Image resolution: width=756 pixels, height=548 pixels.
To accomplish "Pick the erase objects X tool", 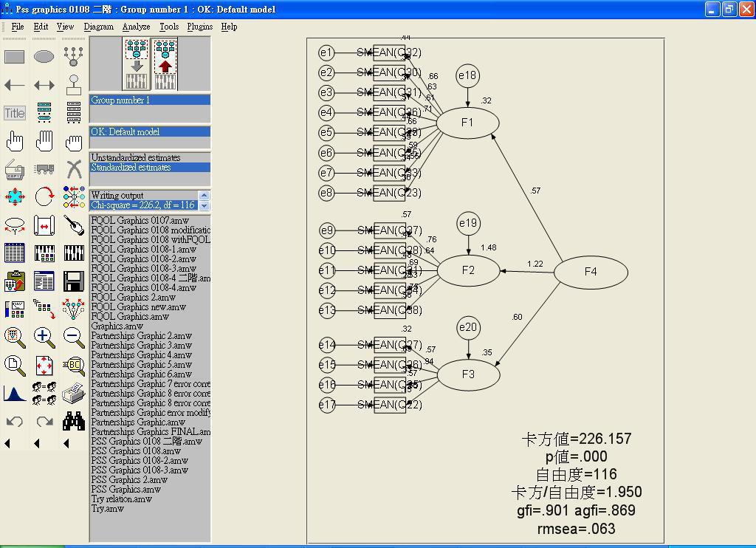I will (74, 169).
